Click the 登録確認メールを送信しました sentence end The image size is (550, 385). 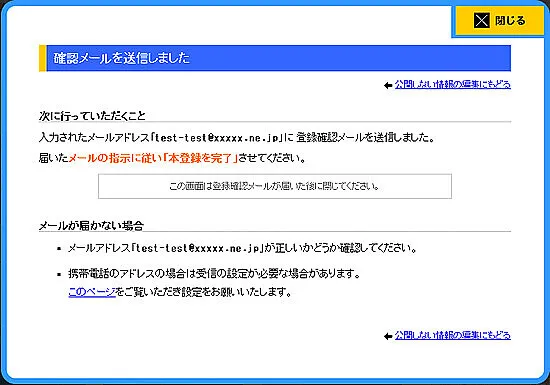pyautogui.click(x=365, y=137)
